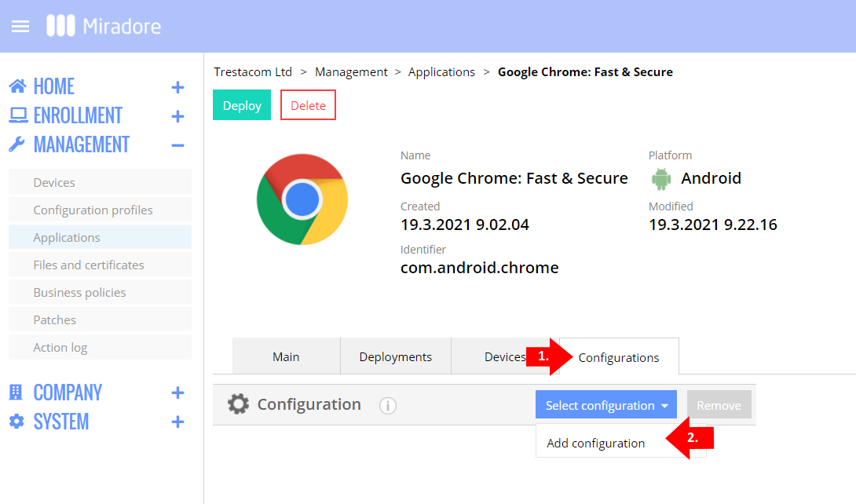Open the hamburger menu icon
856x504 pixels.
20,26
